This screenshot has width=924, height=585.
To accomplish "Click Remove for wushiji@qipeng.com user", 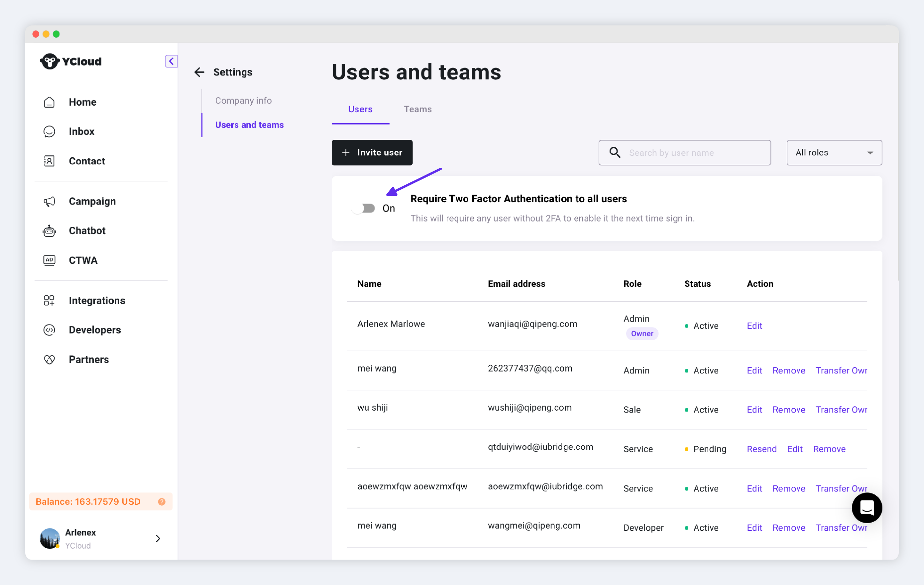I will tap(788, 410).
